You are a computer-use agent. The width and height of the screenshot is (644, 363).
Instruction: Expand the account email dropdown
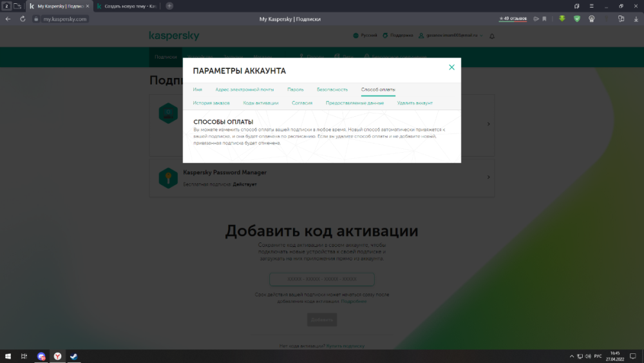(451, 35)
